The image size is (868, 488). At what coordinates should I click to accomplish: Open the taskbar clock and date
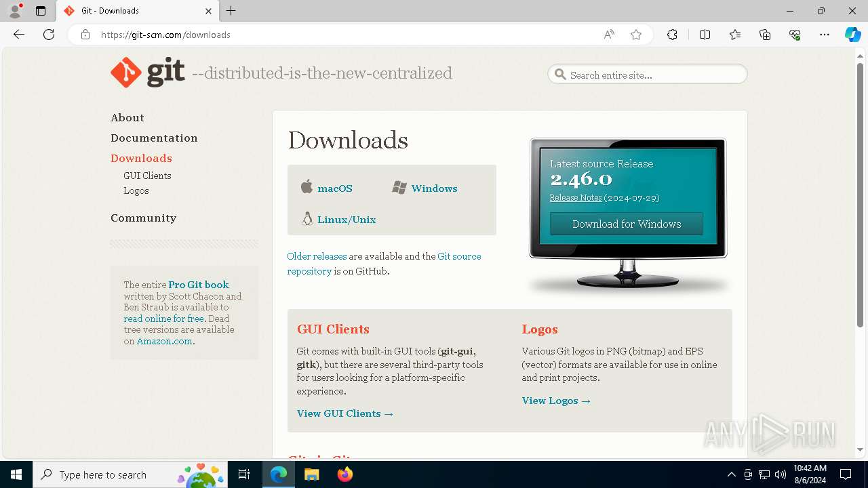coord(810,474)
